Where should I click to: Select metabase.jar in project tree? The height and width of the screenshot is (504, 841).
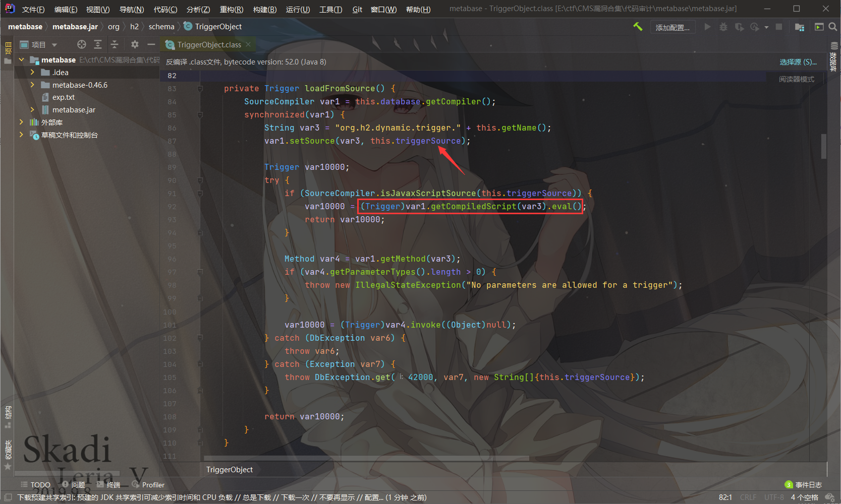pyautogui.click(x=74, y=110)
